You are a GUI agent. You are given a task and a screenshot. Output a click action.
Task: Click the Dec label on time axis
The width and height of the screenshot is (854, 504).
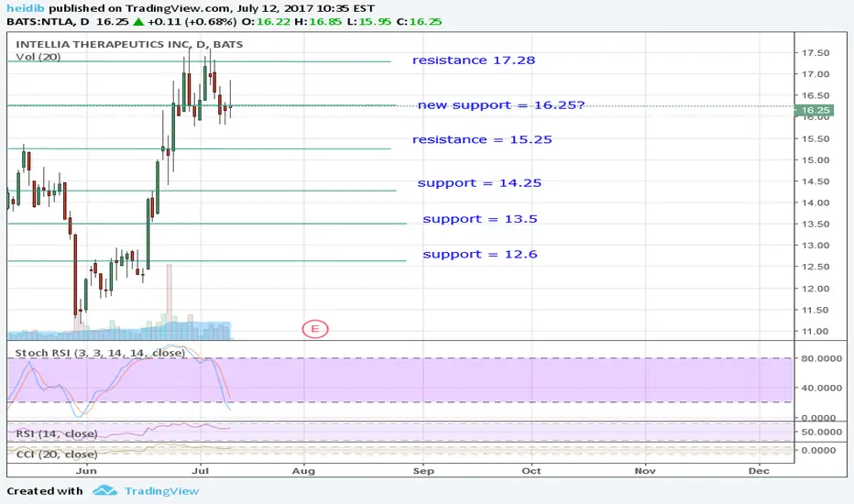pos(759,471)
